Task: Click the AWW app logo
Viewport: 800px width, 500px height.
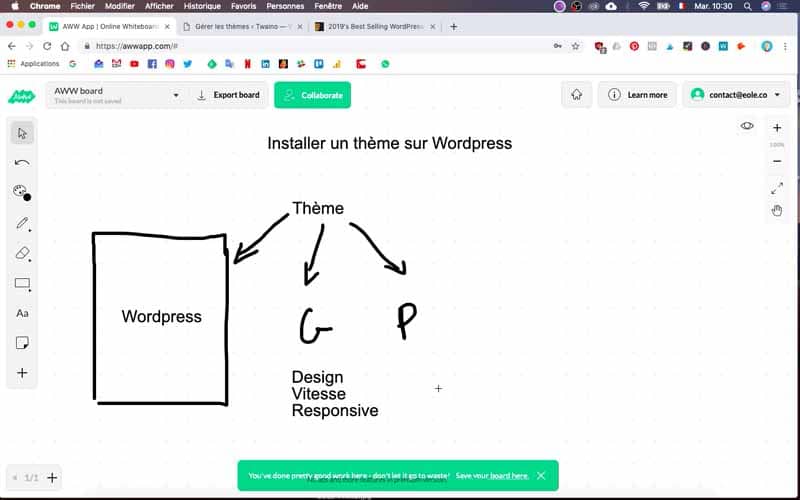Action: click(21, 95)
